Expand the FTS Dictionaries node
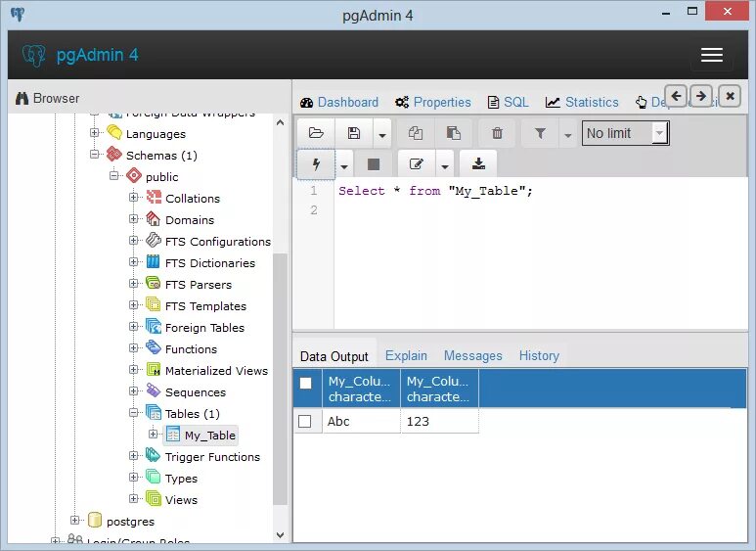Viewport: 756px width, 551px height. 134,261
